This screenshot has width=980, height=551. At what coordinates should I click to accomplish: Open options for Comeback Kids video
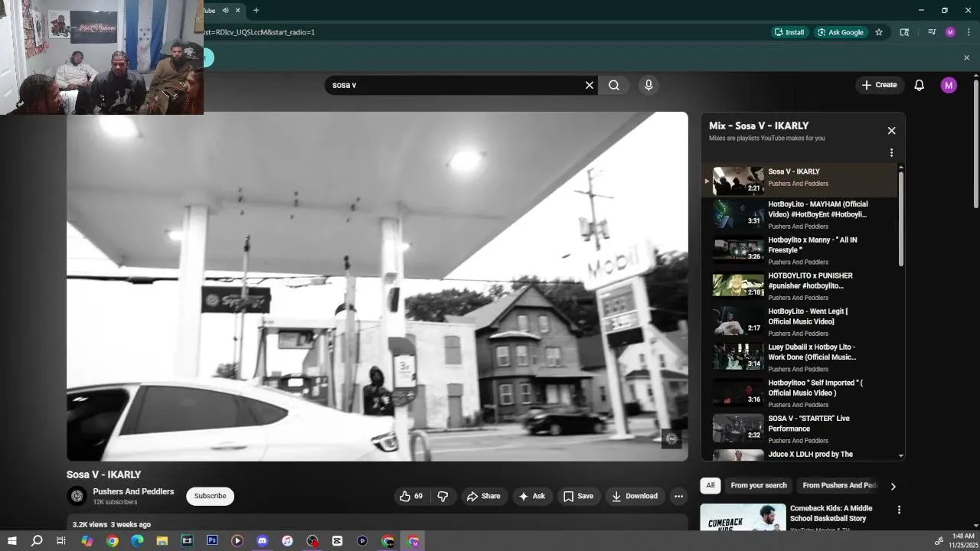(899, 510)
